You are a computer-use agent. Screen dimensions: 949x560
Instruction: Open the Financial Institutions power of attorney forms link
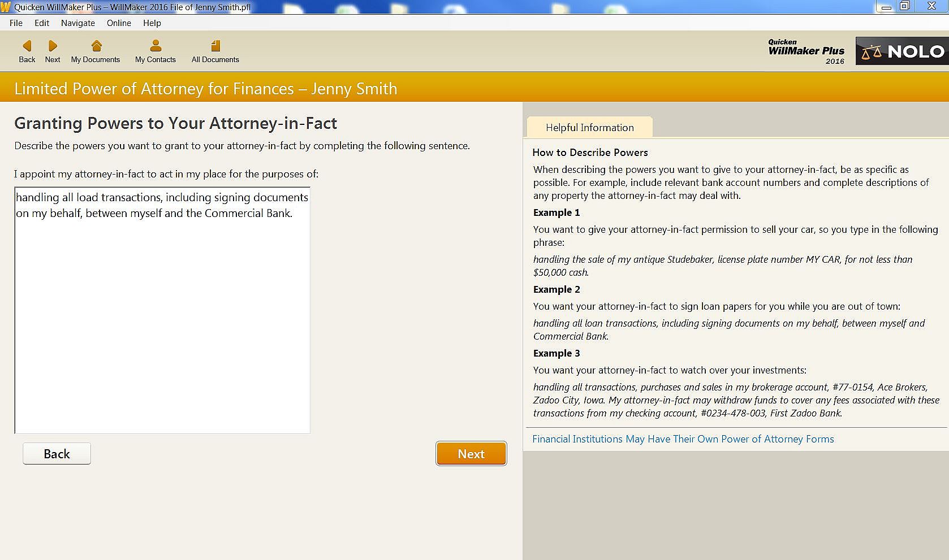pyautogui.click(x=683, y=439)
